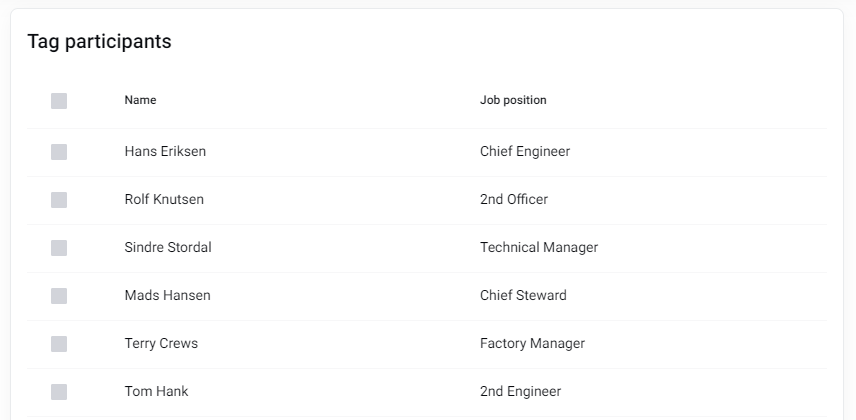Select the Rolf Knutsen name cell
The image size is (856, 420).
pos(164,200)
